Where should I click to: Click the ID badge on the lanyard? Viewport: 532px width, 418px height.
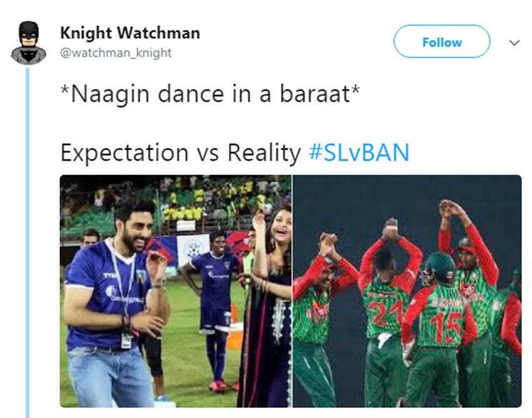pyautogui.click(x=127, y=340)
